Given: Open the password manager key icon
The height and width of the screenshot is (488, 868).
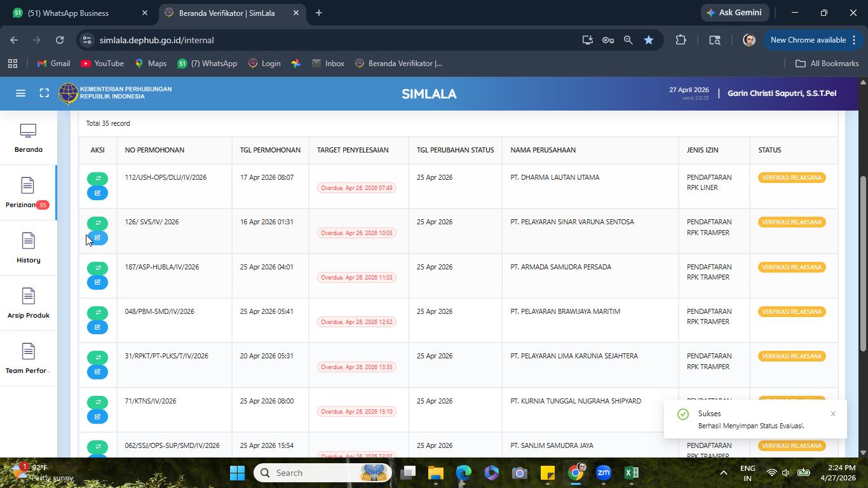Looking at the screenshot, I should point(608,40).
